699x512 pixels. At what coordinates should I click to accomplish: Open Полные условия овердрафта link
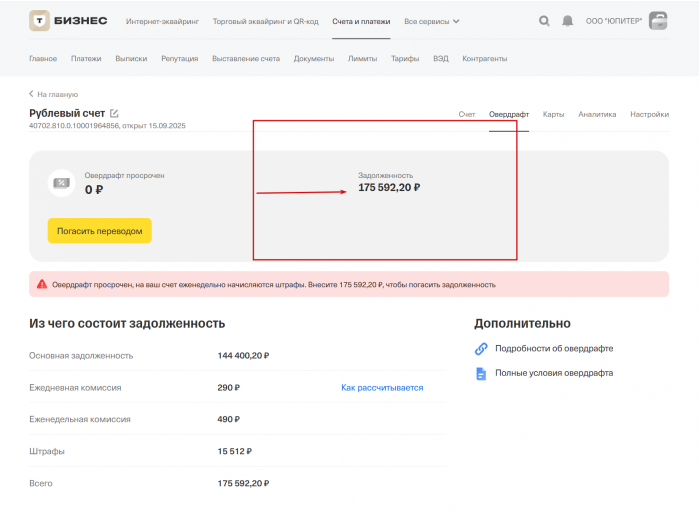554,373
